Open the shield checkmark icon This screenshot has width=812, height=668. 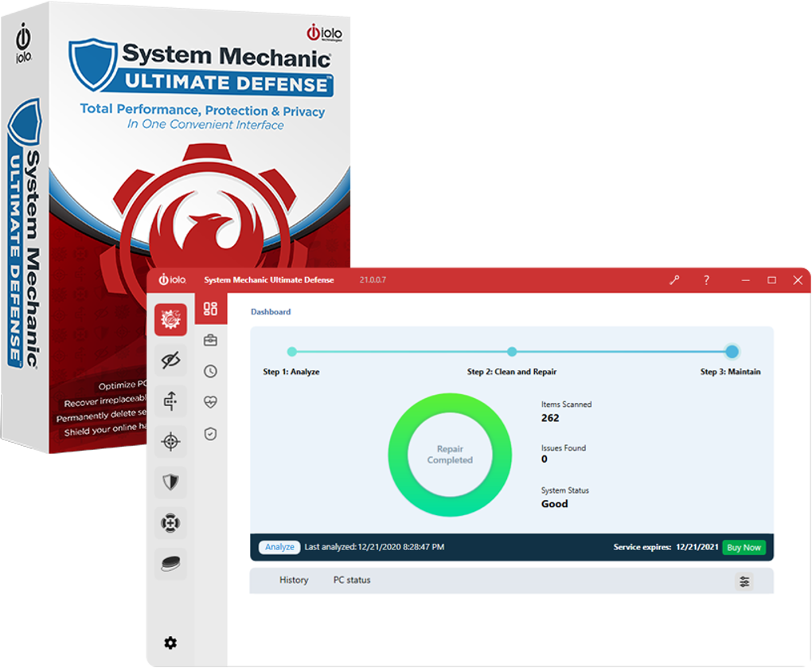pos(210,434)
